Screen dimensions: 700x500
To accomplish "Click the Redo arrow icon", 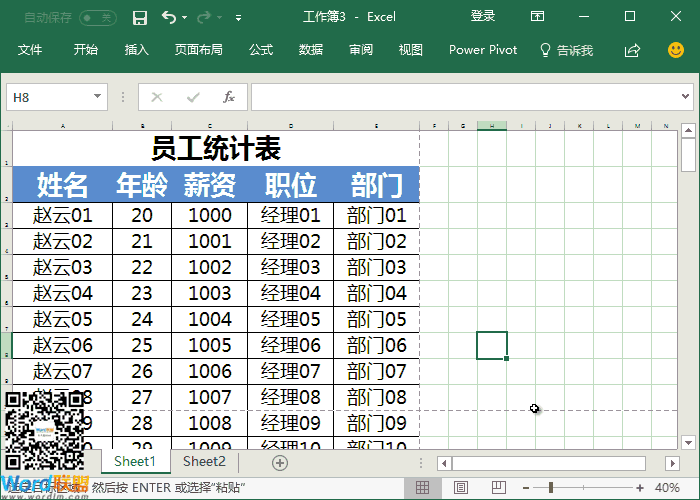I will coord(204,17).
